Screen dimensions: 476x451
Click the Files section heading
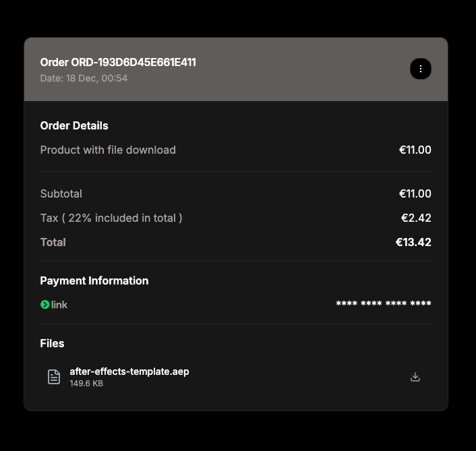[x=52, y=343]
